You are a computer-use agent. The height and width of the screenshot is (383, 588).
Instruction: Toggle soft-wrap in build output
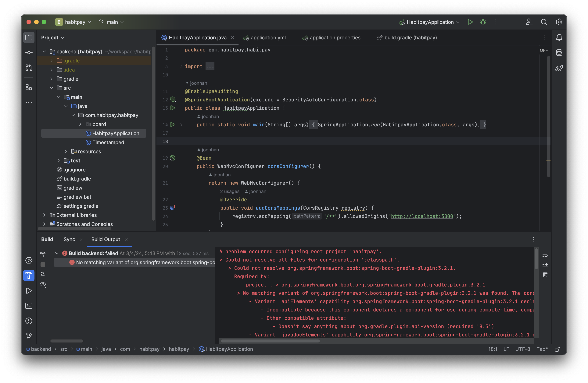tap(545, 255)
